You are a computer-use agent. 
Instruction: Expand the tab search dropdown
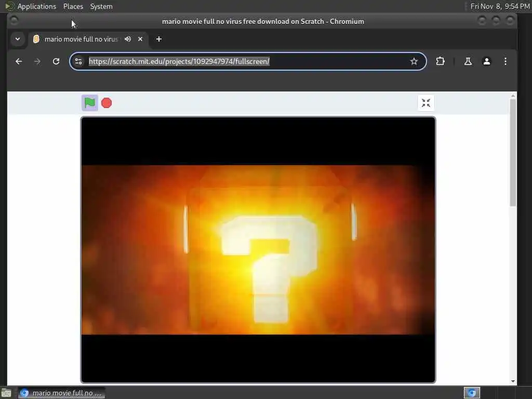tap(18, 39)
